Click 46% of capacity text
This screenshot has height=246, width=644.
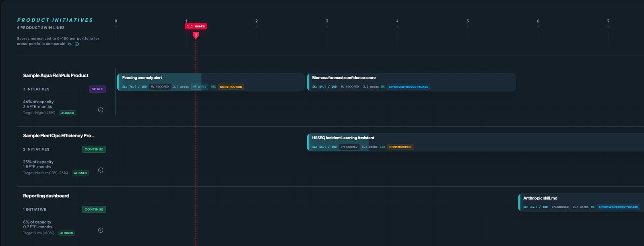38,102
